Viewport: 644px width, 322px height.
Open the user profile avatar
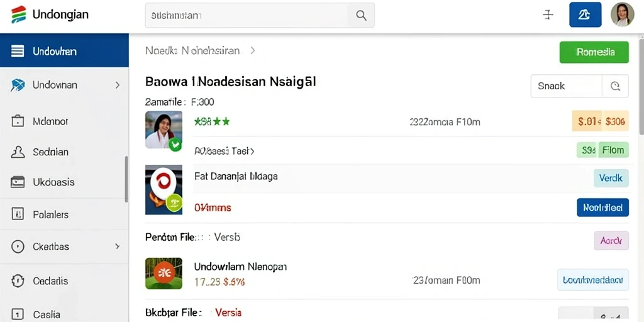click(x=622, y=15)
